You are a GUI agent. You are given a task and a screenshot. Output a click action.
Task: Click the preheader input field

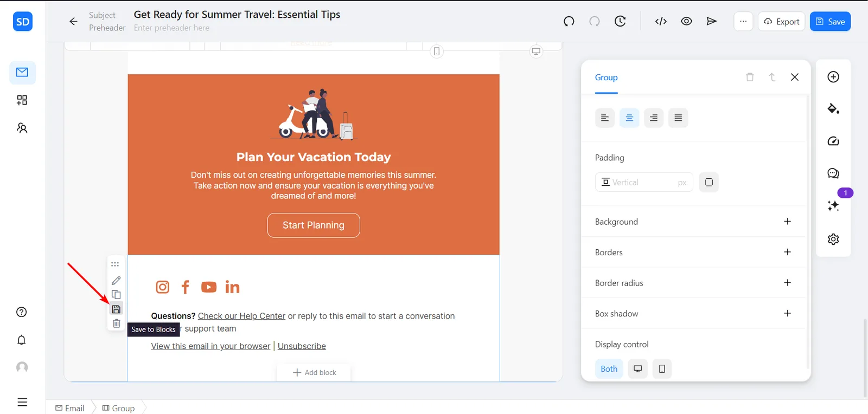pyautogui.click(x=171, y=28)
